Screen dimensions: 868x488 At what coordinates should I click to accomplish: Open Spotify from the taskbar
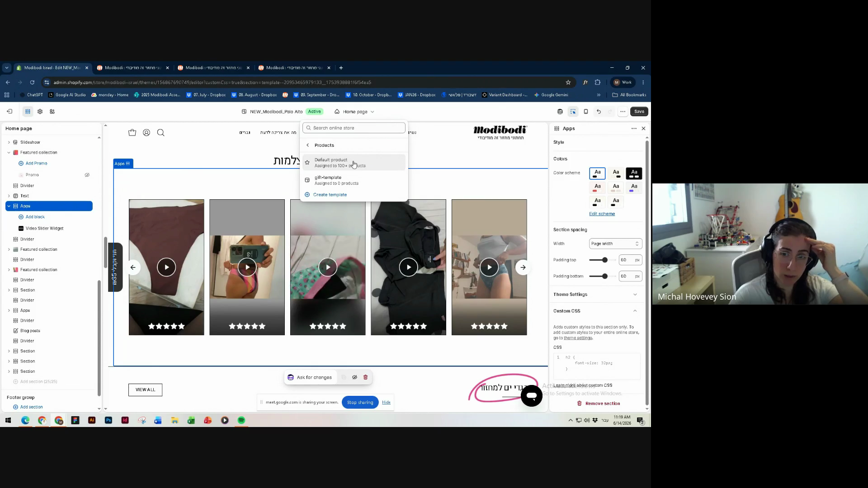click(x=241, y=420)
